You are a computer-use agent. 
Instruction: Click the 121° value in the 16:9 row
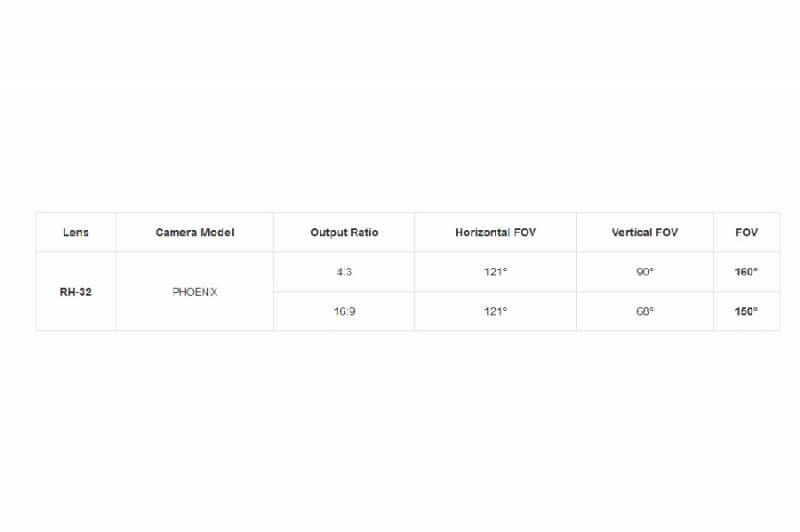pyautogui.click(x=495, y=311)
